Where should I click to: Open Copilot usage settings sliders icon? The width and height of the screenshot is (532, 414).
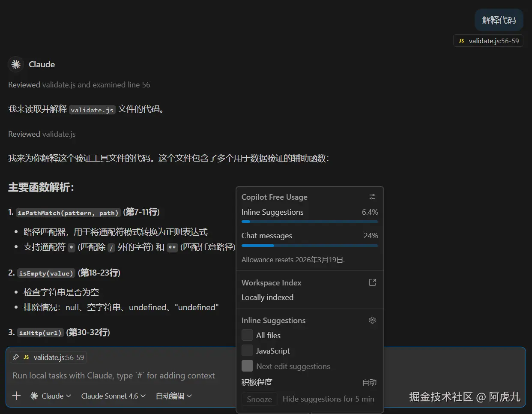pos(372,197)
